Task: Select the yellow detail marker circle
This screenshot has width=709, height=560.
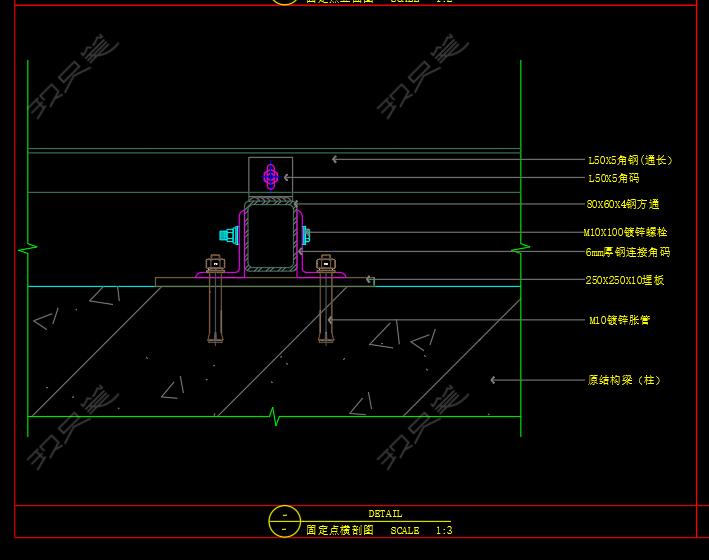Action: [284, 521]
